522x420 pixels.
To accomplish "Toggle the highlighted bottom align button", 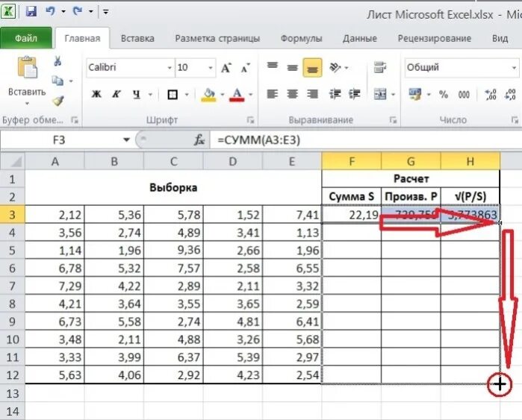I will tap(312, 68).
